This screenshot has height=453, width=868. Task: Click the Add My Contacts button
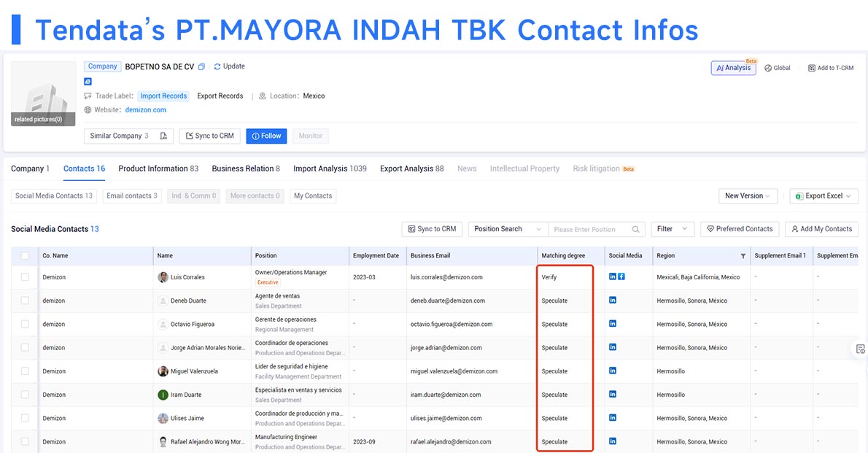[821, 229]
